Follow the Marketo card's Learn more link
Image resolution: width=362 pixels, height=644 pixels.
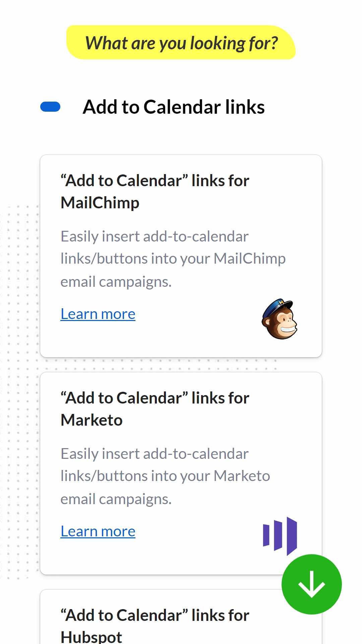98,532
